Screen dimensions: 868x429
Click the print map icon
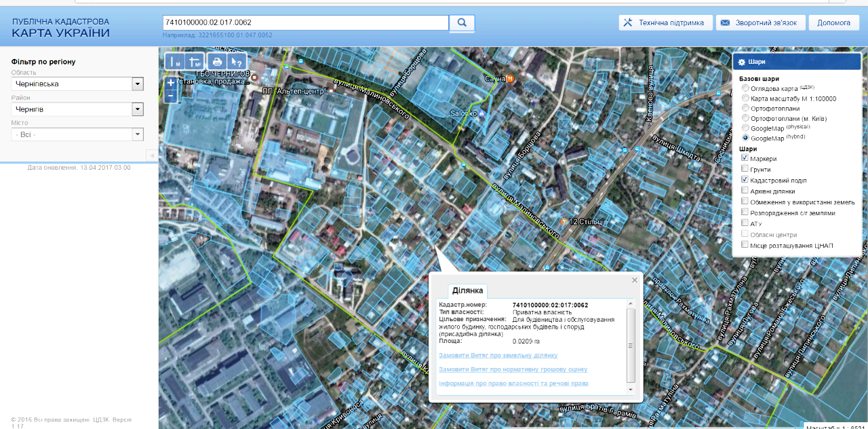[x=217, y=62]
